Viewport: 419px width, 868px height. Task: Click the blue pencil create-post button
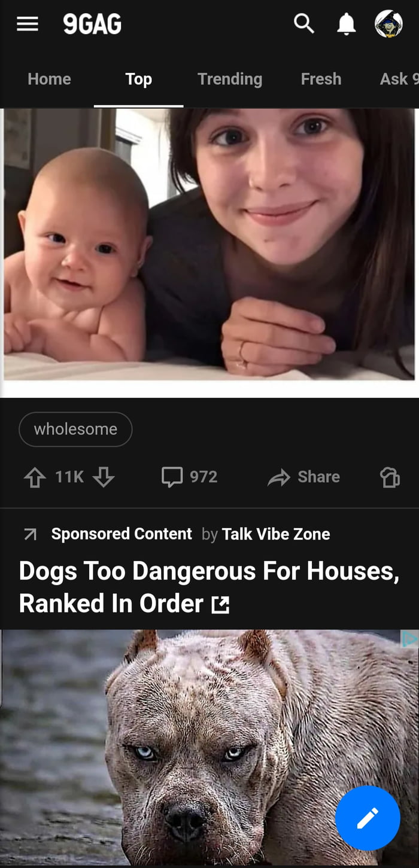click(368, 818)
